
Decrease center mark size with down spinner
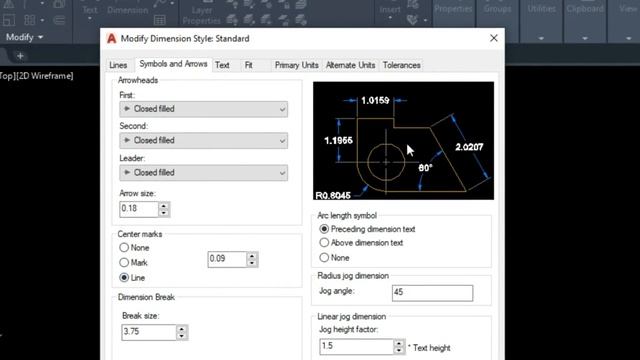pyautogui.click(x=252, y=263)
